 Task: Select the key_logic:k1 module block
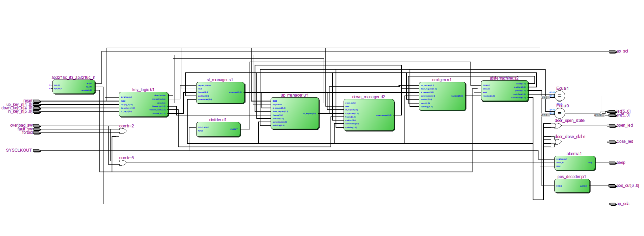click(x=143, y=105)
